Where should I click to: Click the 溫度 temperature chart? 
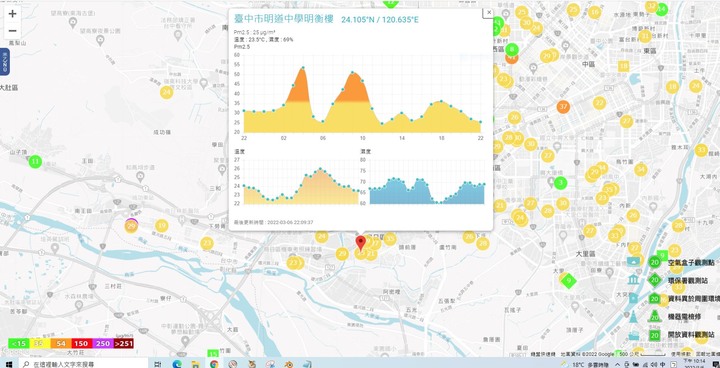(301, 181)
